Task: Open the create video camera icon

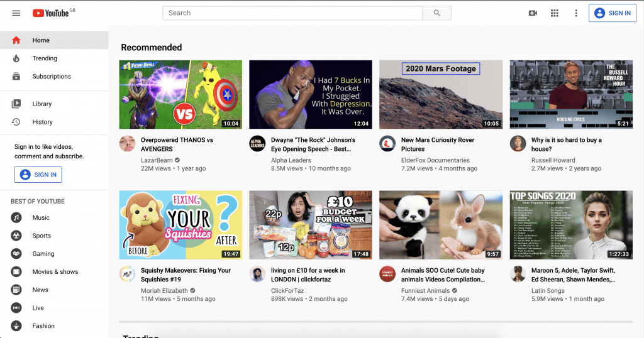Action: 533,13
